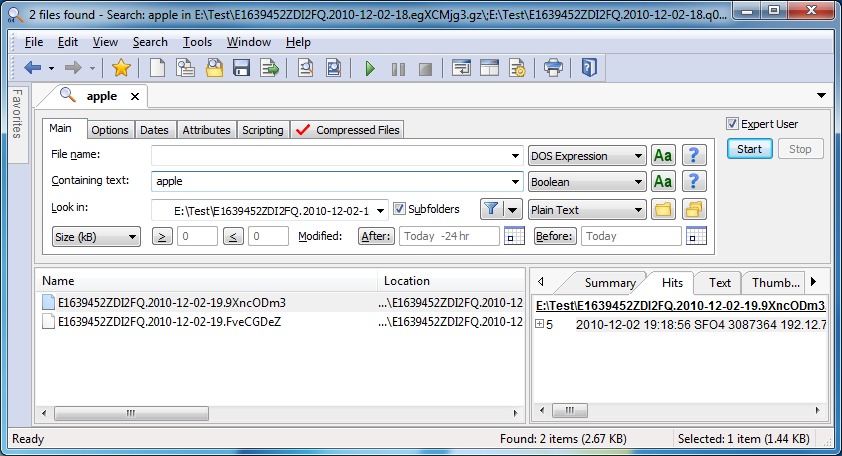Toggle the layout panel toolbar icon

[489, 68]
